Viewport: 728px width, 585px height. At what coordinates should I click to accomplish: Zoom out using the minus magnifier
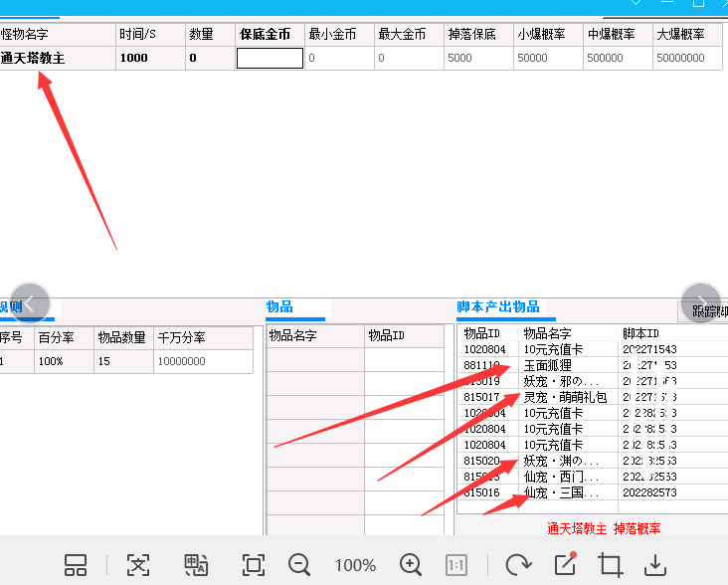(299, 565)
